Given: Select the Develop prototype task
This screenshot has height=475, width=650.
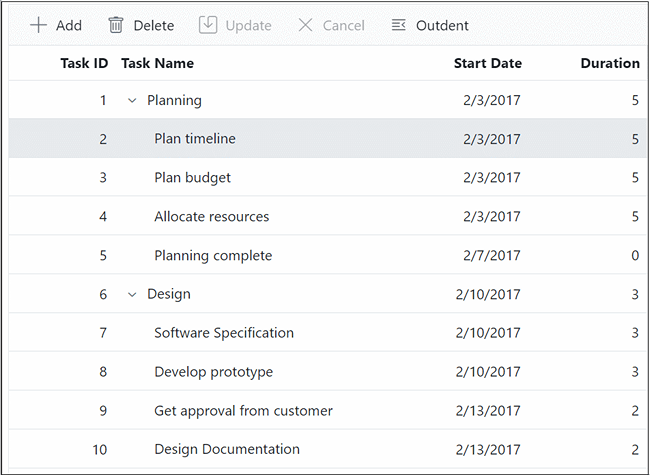Looking at the screenshot, I should [213, 372].
